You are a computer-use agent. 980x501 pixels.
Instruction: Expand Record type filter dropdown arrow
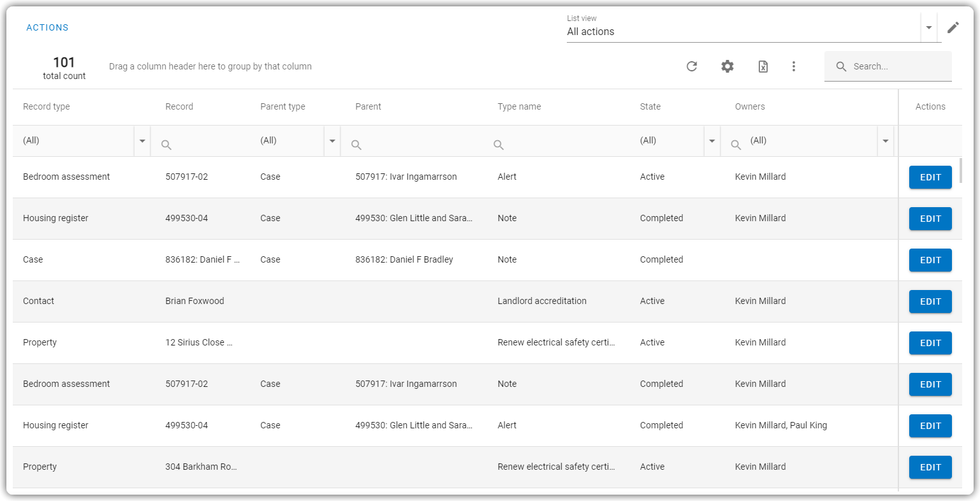(142, 141)
